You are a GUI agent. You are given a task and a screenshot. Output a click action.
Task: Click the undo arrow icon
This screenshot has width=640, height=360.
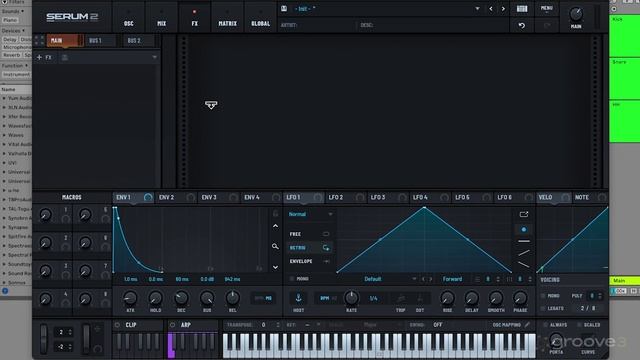point(522,25)
